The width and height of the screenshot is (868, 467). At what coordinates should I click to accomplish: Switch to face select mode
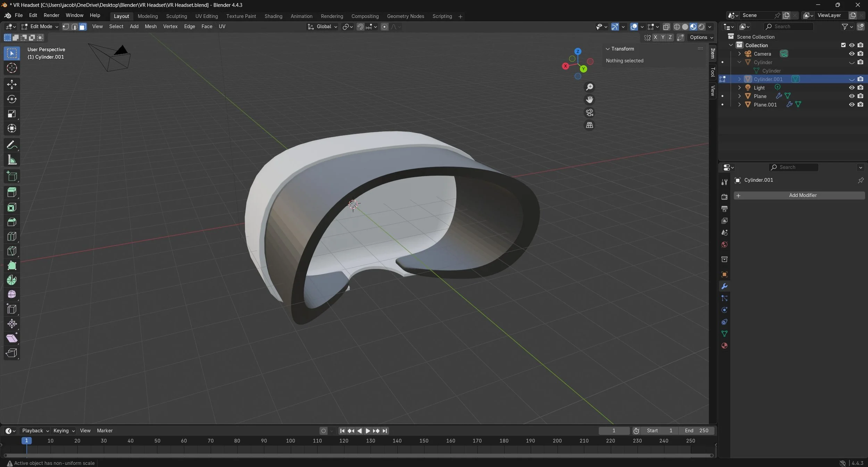(83, 27)
